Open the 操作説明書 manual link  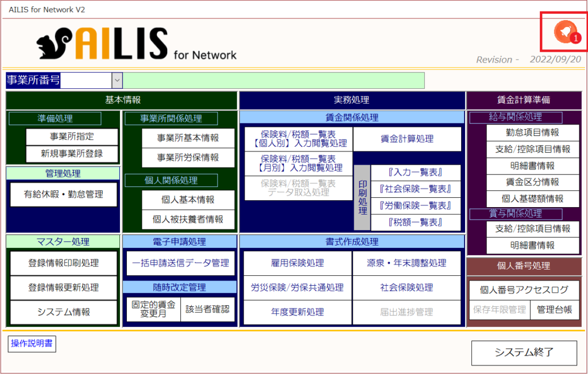(x=32, y=343)
